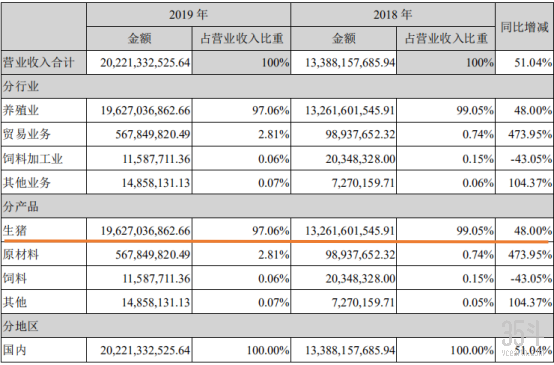The width and height of the screenshot is (554, 365).
Task: Click 98,937,652.32 in the 原材料 row
Action: click(x=360, y=254)
